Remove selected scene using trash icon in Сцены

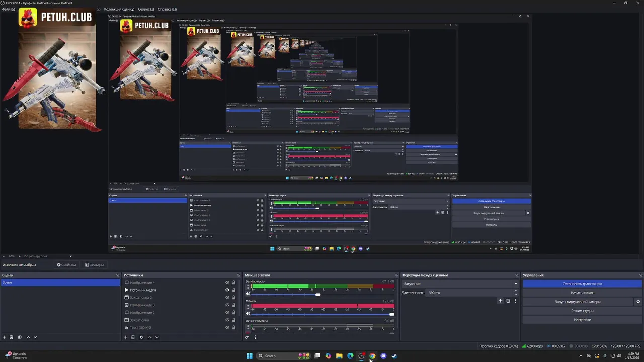(11, 337)
